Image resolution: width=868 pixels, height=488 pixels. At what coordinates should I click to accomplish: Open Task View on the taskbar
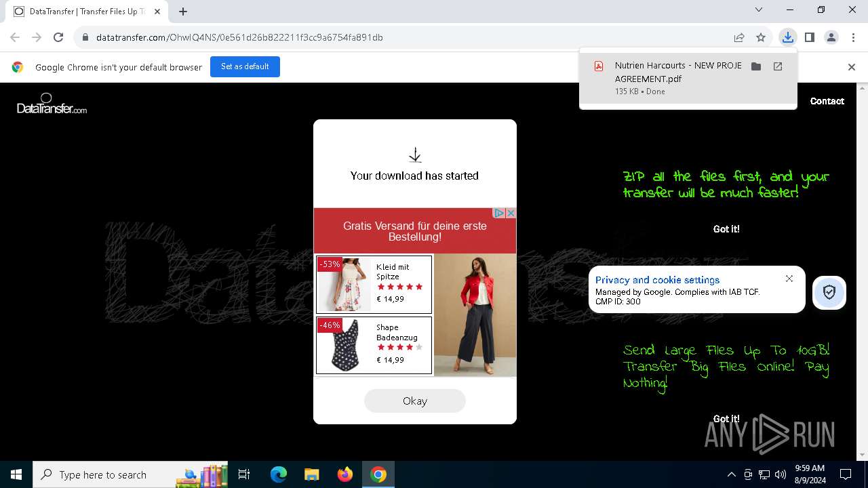244,474
